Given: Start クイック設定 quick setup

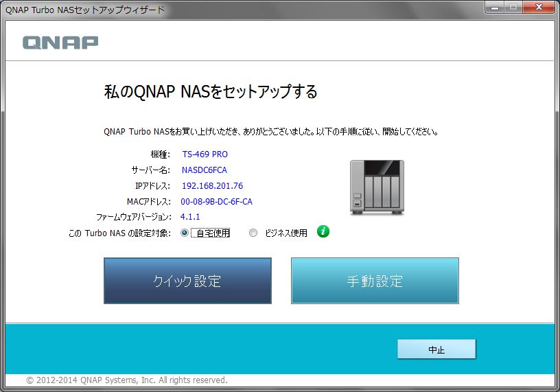Looking at the screenshot, I should coord(187,281).
